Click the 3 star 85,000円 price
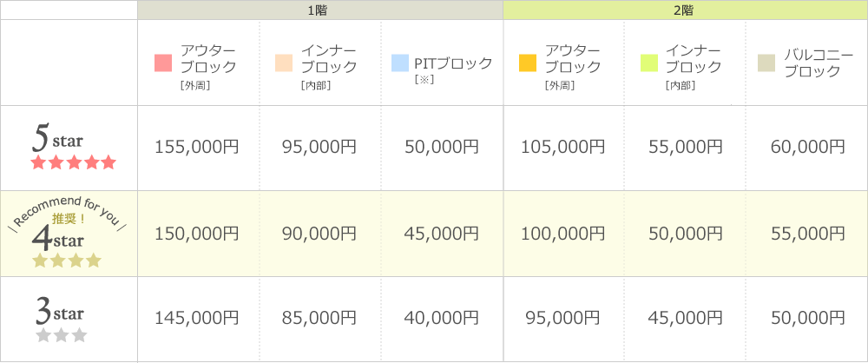Image resolution: width=868 pixels, height=363 pixels. pos(319,318)
